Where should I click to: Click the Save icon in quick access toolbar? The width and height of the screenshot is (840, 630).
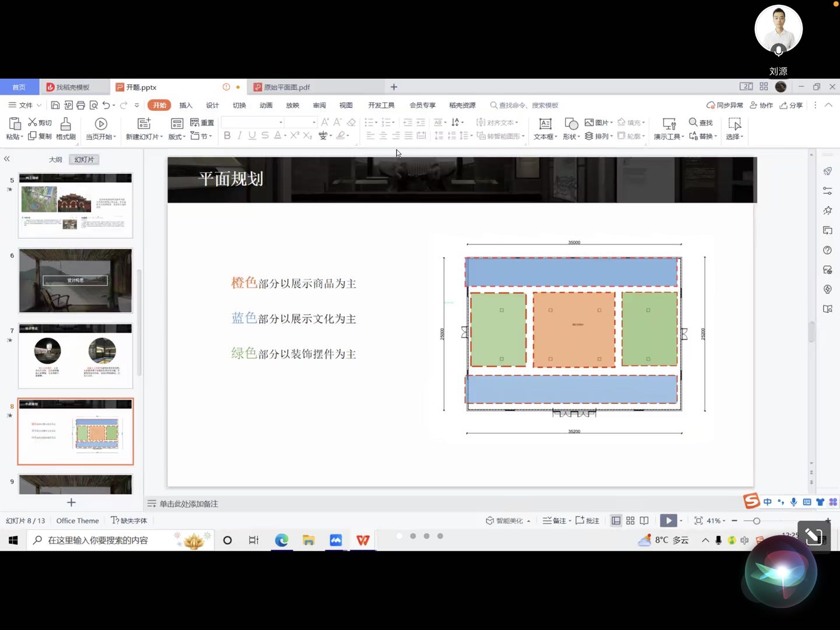click(55, 105)
